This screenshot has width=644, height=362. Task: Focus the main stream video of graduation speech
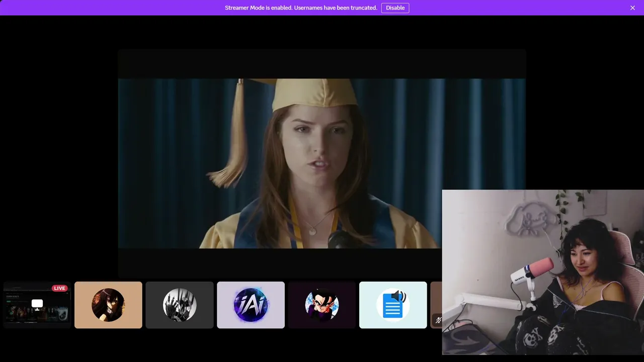tap(322, 163)
